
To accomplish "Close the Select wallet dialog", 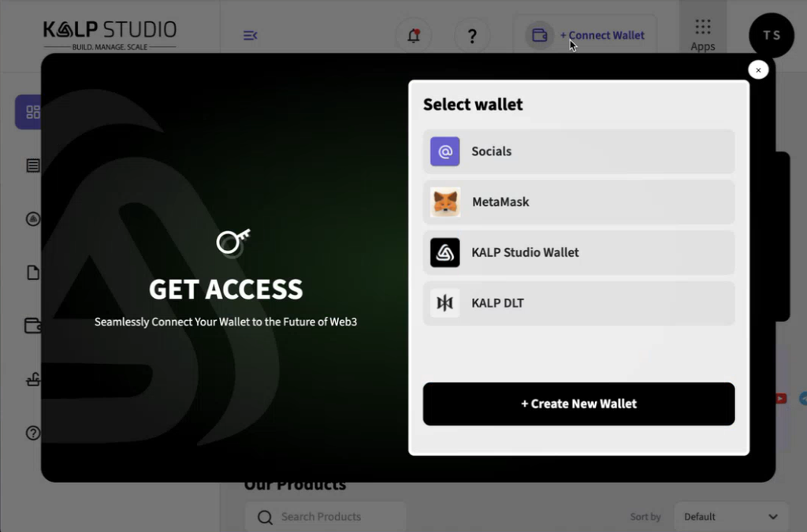I will coord(757,70).
